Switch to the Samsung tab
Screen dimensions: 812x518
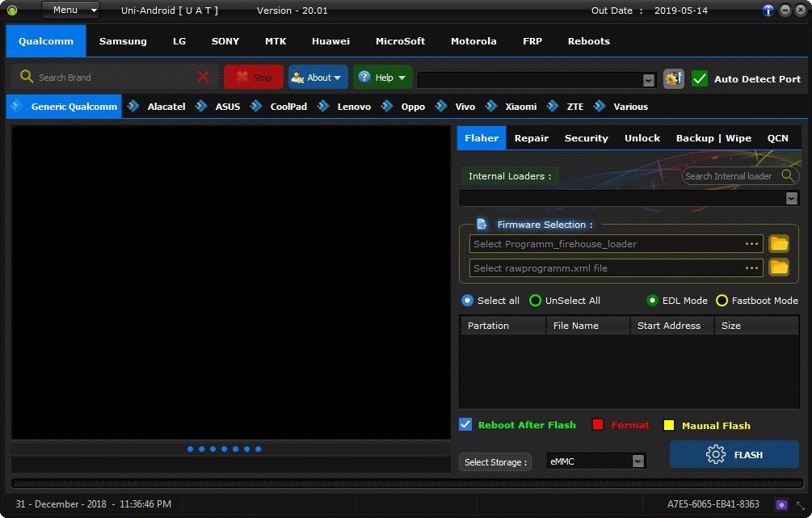coord(123,41)
